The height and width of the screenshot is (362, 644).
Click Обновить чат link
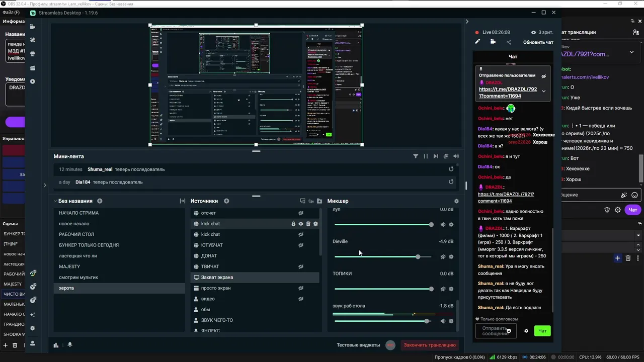538,42
